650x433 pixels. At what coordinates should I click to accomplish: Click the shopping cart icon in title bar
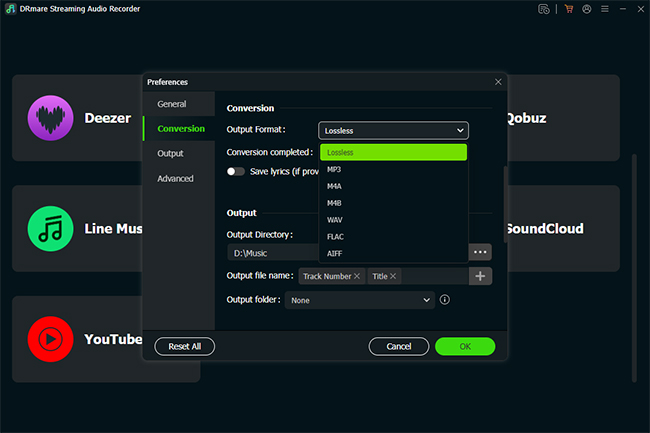click(x=569, y=9)
